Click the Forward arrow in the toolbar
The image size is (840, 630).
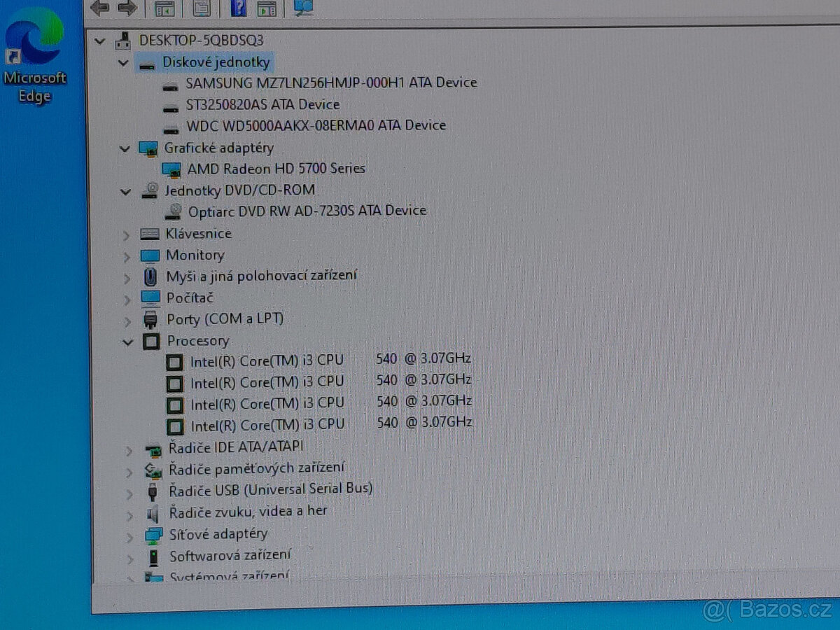point(127,8)
